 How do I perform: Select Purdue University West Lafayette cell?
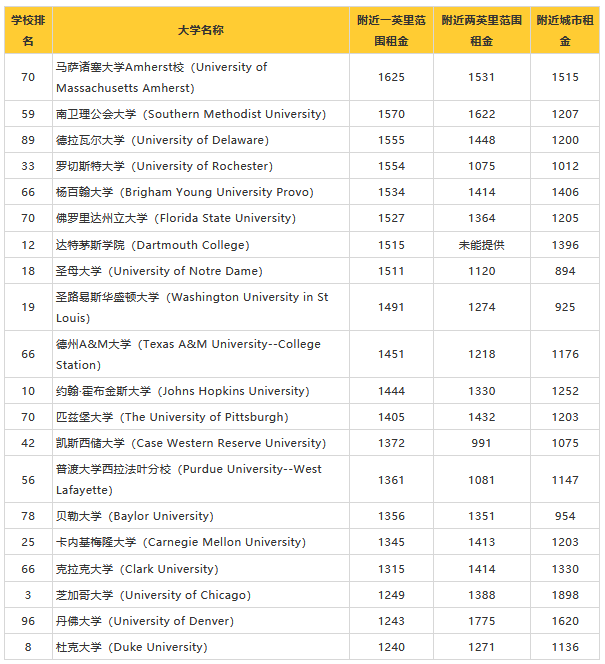201,479
